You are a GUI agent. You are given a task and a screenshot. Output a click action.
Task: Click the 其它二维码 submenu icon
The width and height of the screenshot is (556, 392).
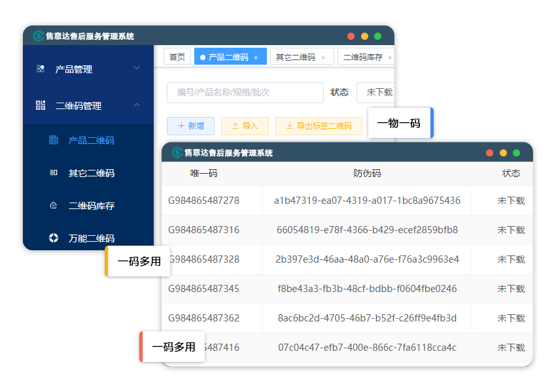54,172
